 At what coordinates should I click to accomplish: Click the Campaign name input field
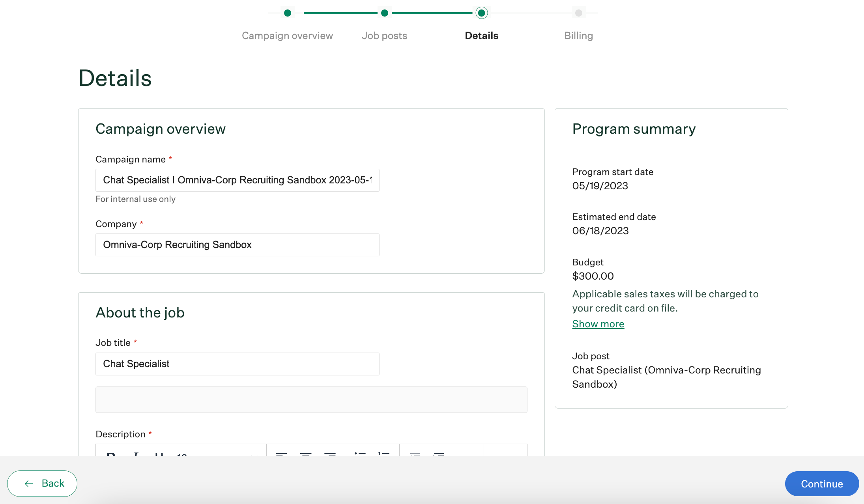pyautogui.click(x=238, y=179)
